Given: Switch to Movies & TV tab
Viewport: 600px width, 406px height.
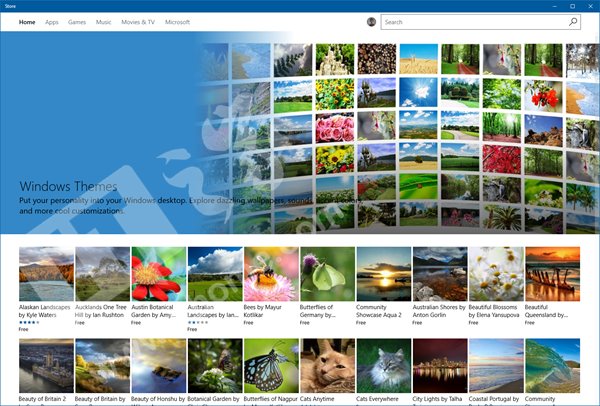Looking at the screenshot, I should point(136,21).
